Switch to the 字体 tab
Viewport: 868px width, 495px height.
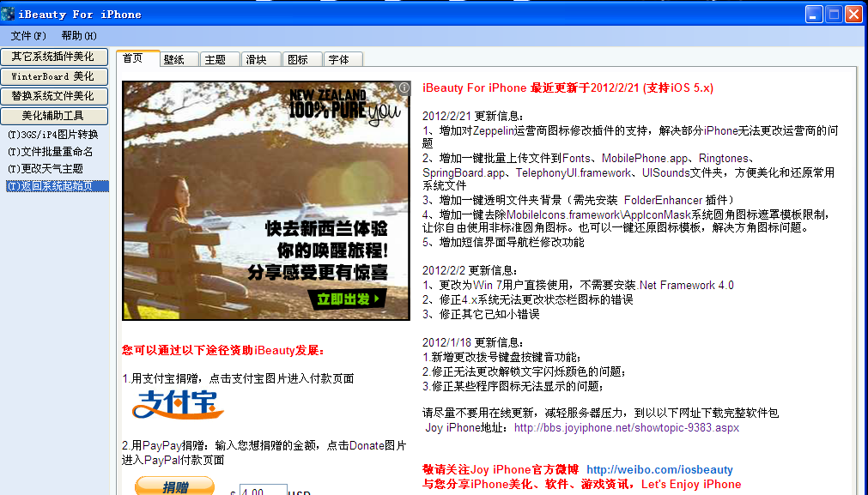pos(343,60)
